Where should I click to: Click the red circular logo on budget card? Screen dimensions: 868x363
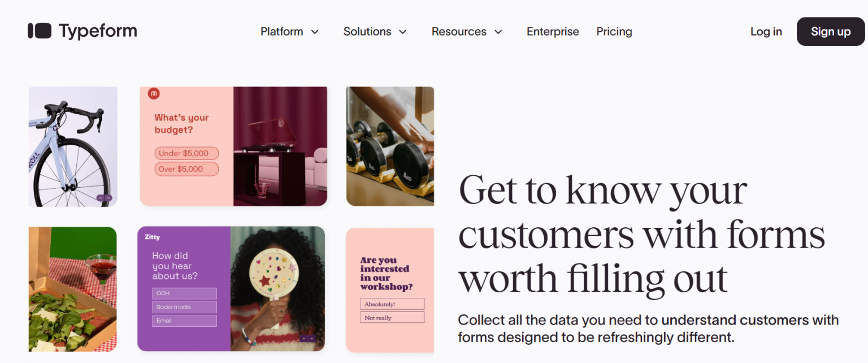coord(154,93)
